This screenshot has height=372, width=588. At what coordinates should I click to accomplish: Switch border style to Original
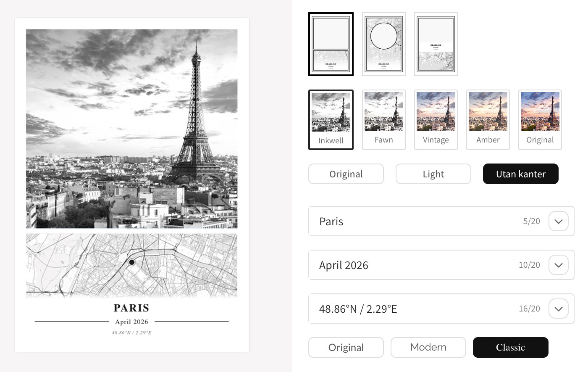pos(346,174)
